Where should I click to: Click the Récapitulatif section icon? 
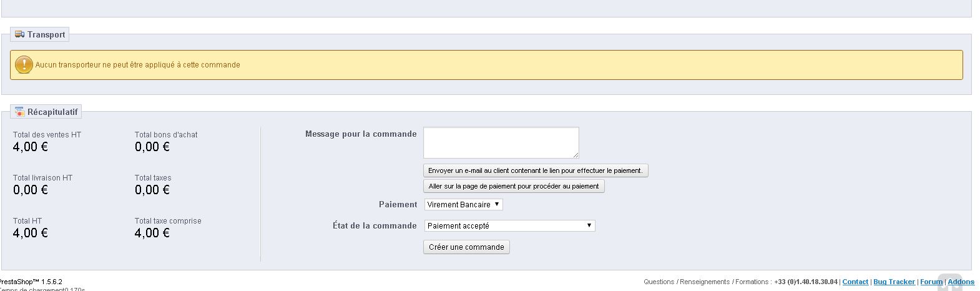(19, 112)
